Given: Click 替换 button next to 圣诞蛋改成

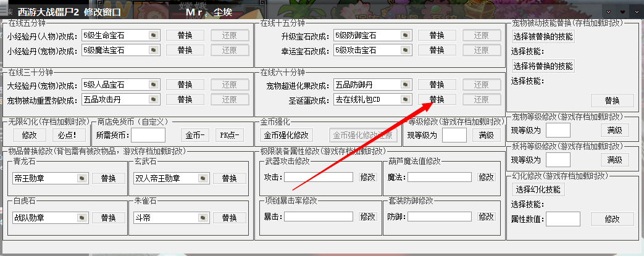Looking at the screenshot, I should (x=437, y=99).
